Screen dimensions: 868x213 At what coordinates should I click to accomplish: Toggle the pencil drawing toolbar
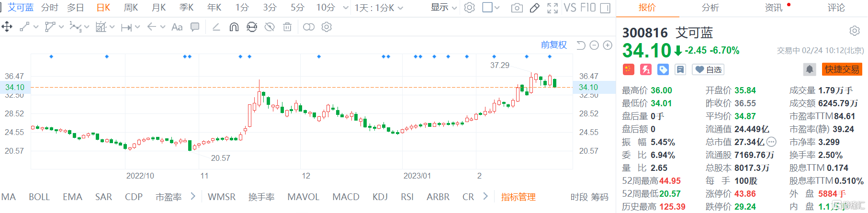(x=535, y=8)
